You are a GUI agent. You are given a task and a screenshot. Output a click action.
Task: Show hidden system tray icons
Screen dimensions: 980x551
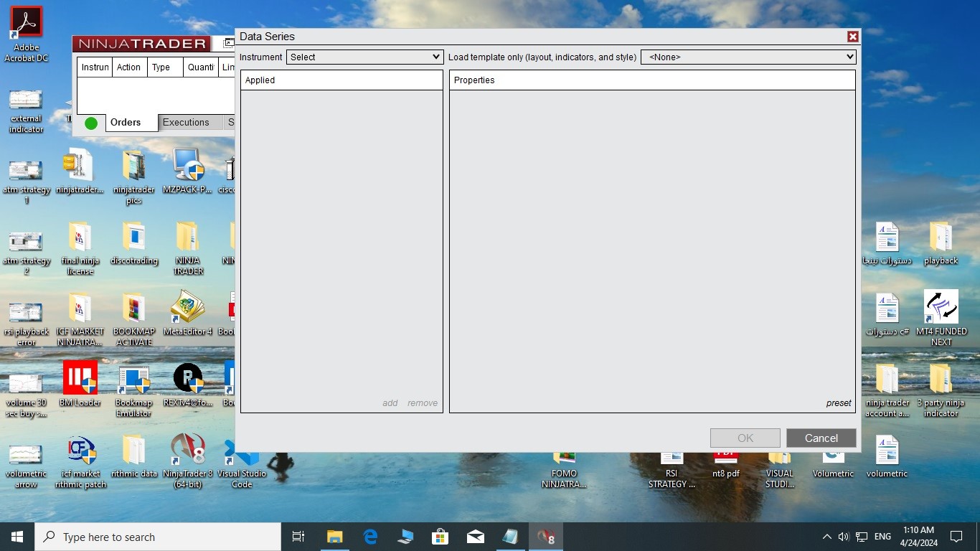(x=826, y=537)
